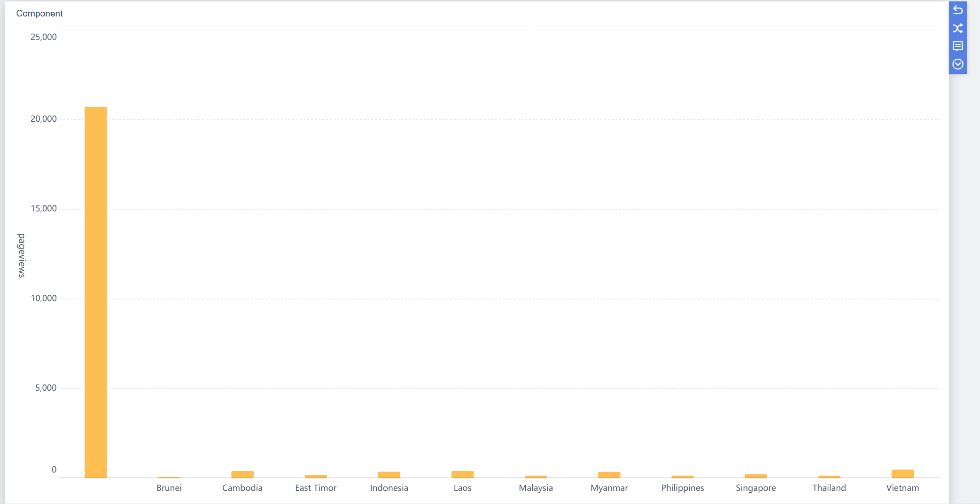Click the Philippines axis label
Viewport: 980px width, 504px height.
point(683,488)
